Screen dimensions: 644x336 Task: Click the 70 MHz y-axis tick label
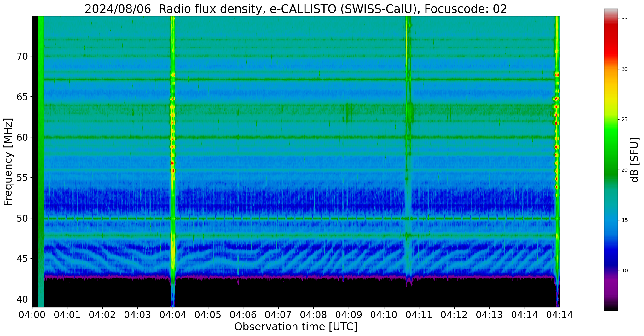[x=22, y=56]
